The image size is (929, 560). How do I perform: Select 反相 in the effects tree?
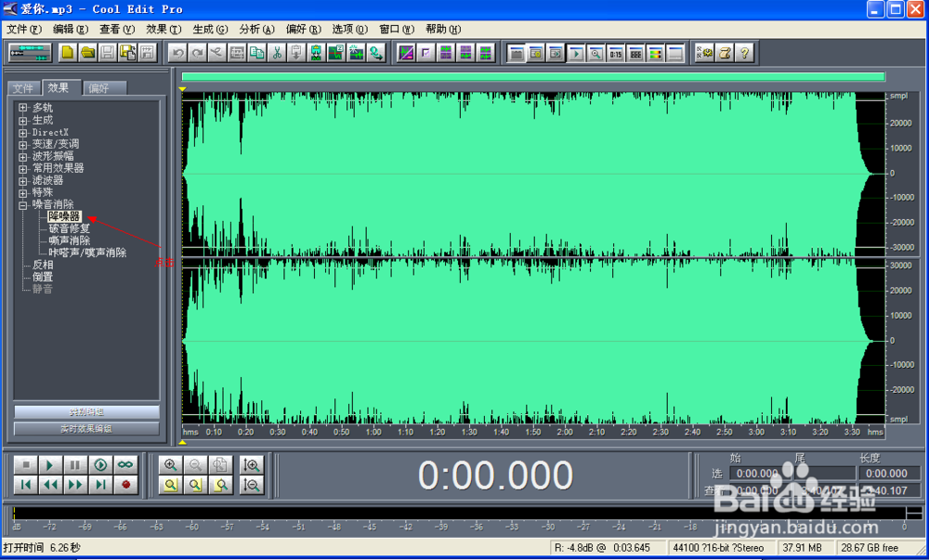tap(43, 265)
